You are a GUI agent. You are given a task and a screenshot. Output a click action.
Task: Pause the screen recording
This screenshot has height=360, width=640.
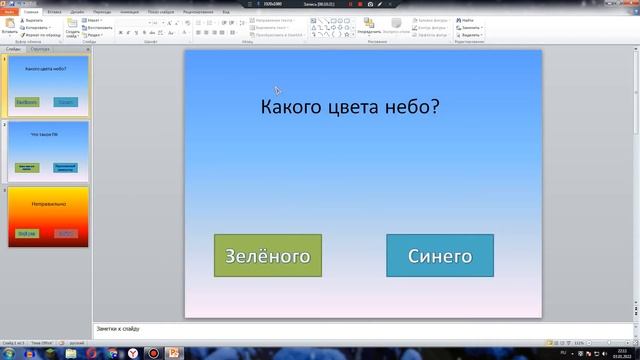click(x=350, y=4)
